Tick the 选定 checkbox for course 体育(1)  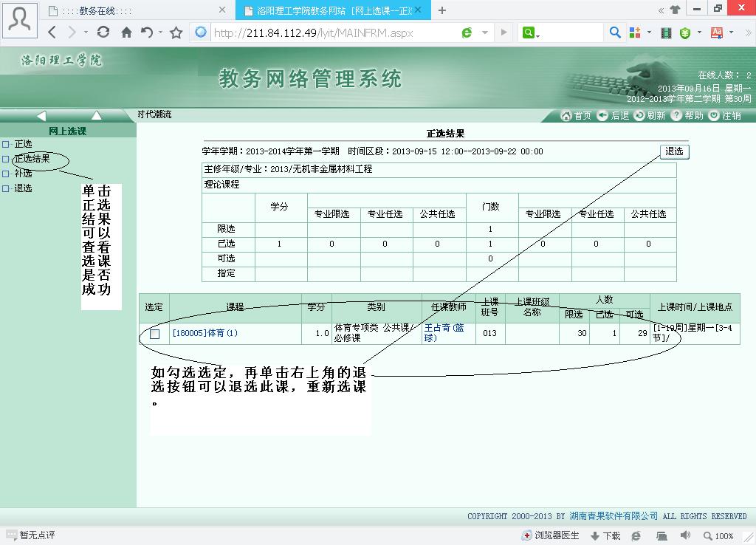tap(155, 334)
